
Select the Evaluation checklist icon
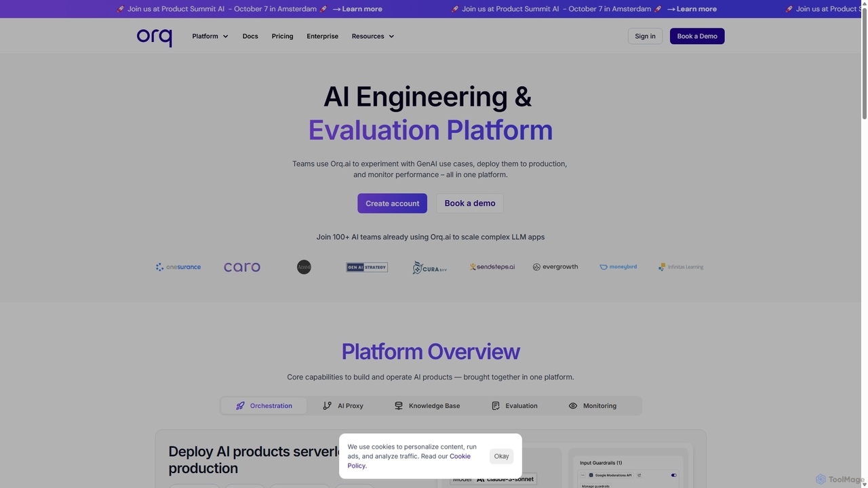pos(496,406)
